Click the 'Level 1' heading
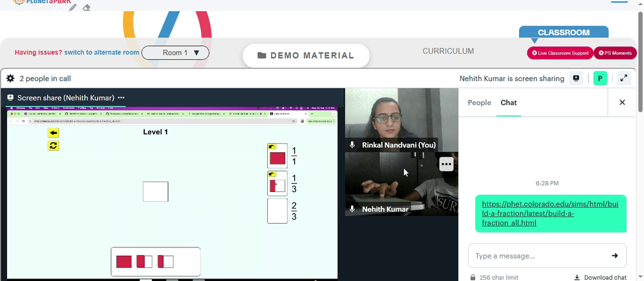 point(155,132)
